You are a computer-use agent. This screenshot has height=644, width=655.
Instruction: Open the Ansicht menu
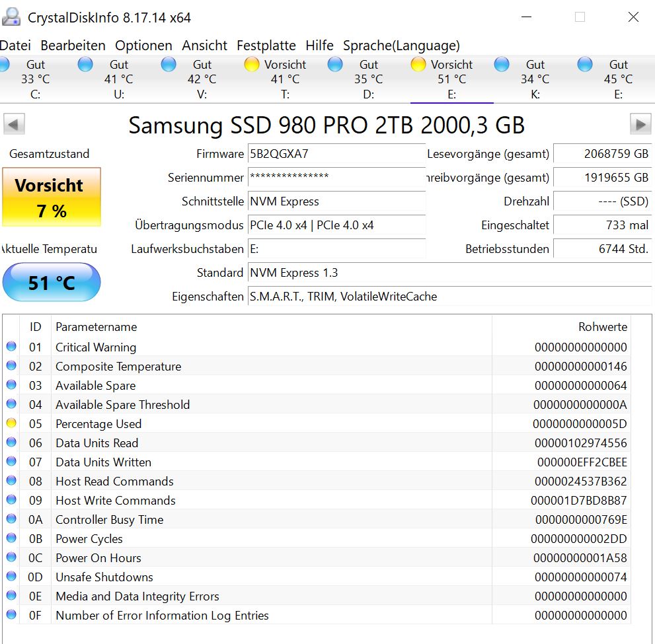coord(204,45)
